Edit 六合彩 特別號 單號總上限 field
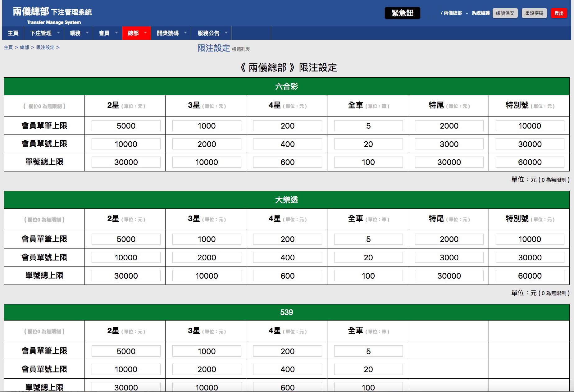The image size is (574, 392). point(530,162)
